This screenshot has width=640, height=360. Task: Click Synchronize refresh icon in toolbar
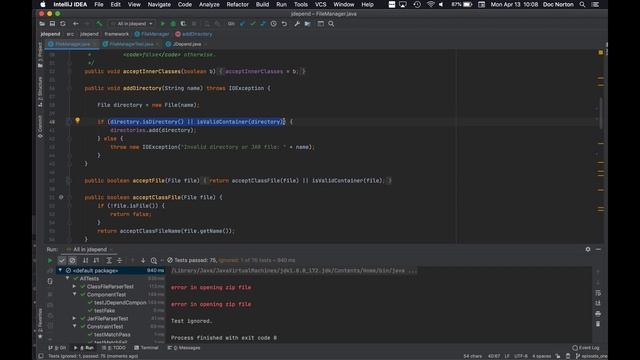(x=63, y=24)
